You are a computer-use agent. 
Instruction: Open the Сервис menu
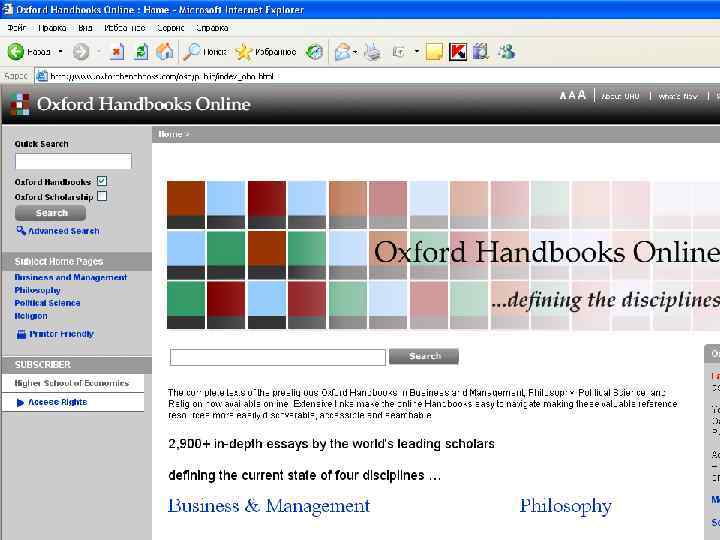[x=170, y=28]
